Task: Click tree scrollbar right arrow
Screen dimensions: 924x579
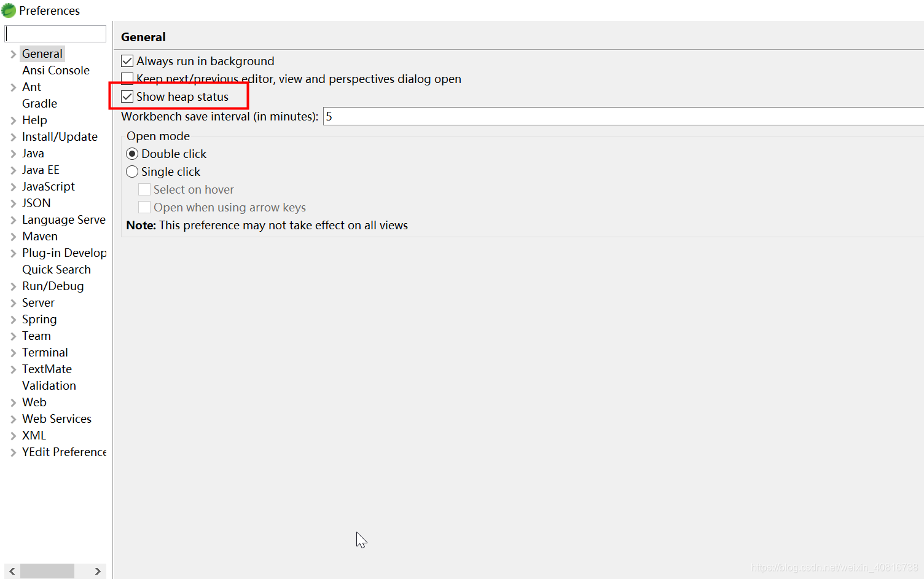Action: click(98, 571)
